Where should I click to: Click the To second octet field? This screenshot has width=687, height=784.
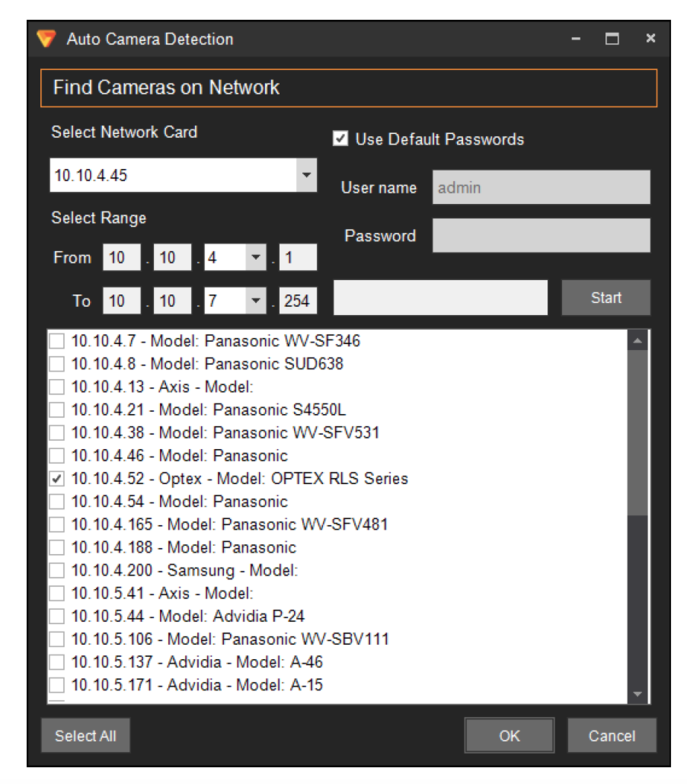coord(172,300)
